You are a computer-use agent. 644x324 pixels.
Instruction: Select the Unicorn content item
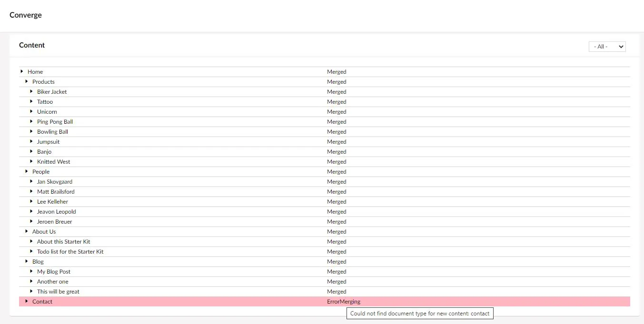[47, 112]
